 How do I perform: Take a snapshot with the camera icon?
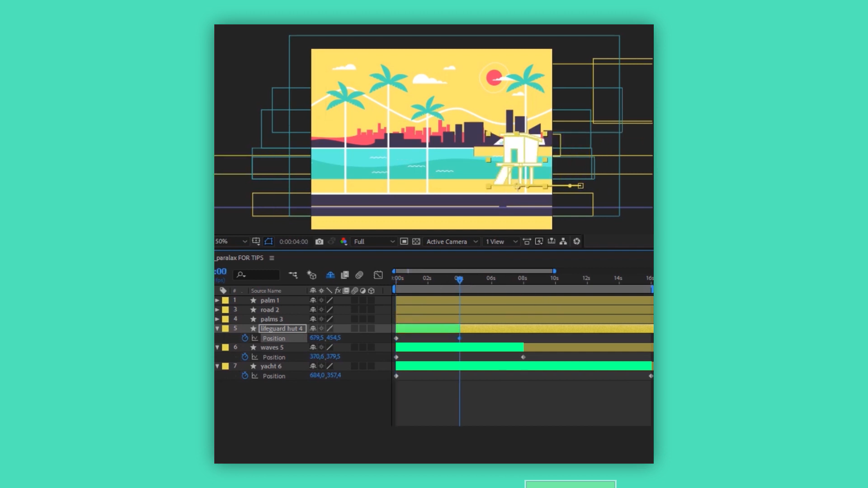tap(319, 242)
